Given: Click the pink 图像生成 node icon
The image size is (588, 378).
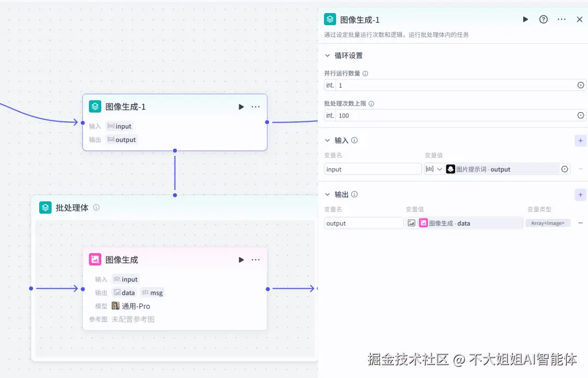Looking at the screenshot, I should point(95,259).
